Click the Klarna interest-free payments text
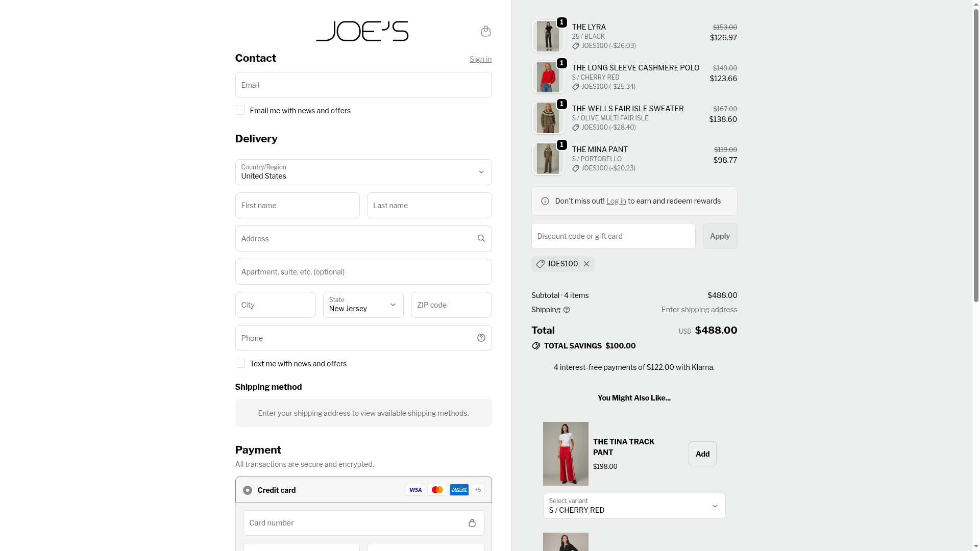The width and height of the screenshot is (980, 551). tap(634, 367)
